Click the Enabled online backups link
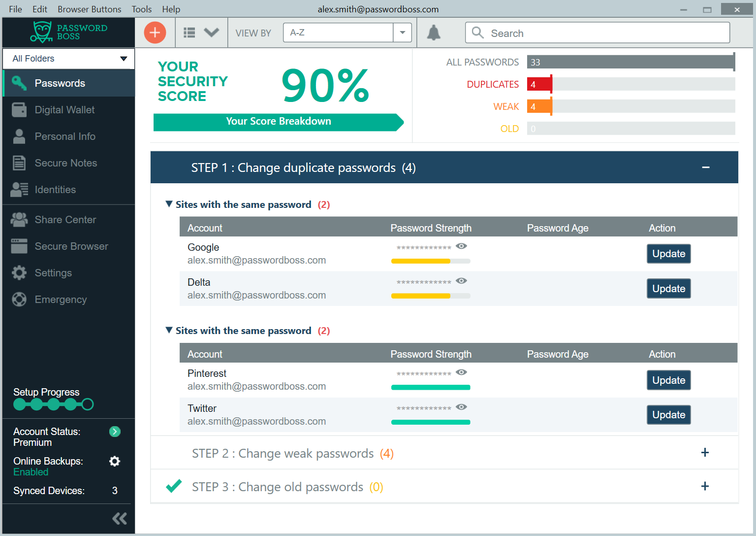 coord(31,472)
